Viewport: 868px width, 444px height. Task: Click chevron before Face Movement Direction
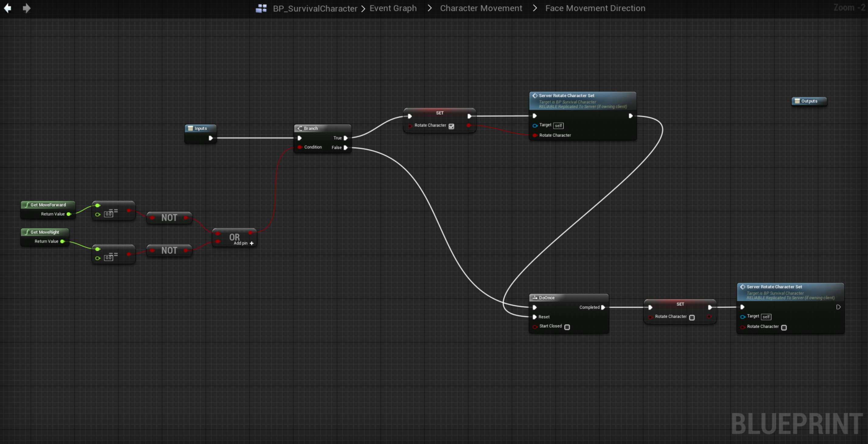click(x=535, y=8)
